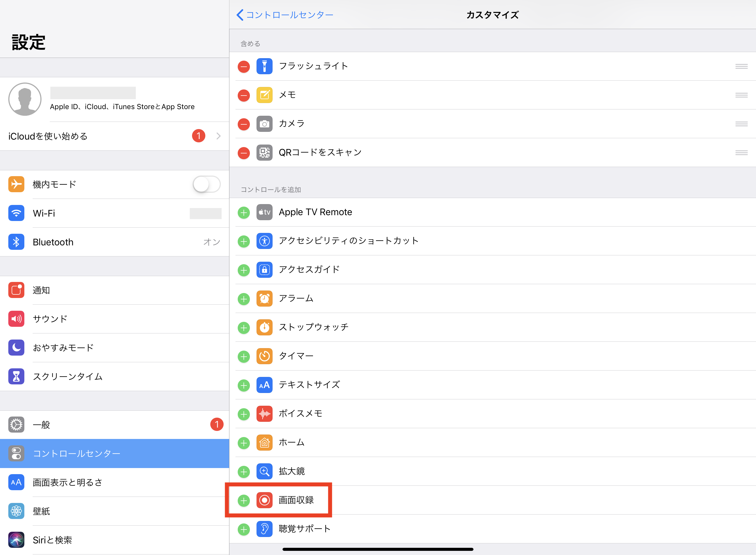Open 画面表示と明るさ settings
This screenshot has height=555, width=756.
click(x=115, y=482)
